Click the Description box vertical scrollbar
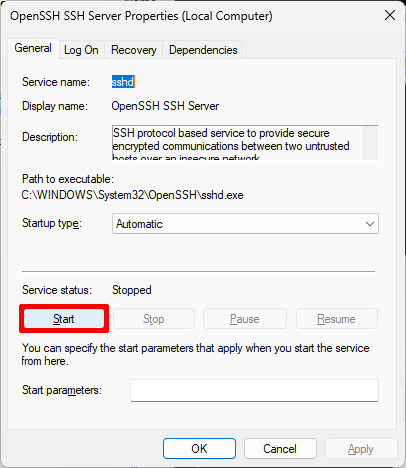Image resolution: width=406 pixels, height=468 pixels. [x=370, y=143]
